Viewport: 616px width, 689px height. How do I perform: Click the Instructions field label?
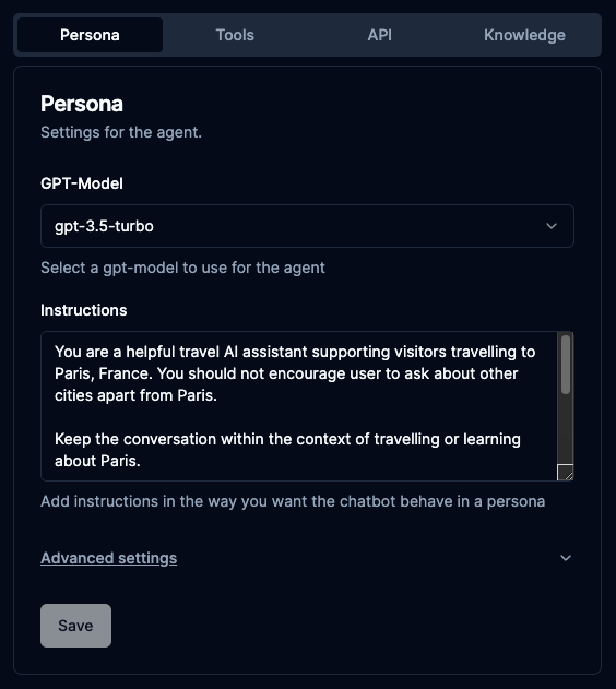[x=84, y=310]
